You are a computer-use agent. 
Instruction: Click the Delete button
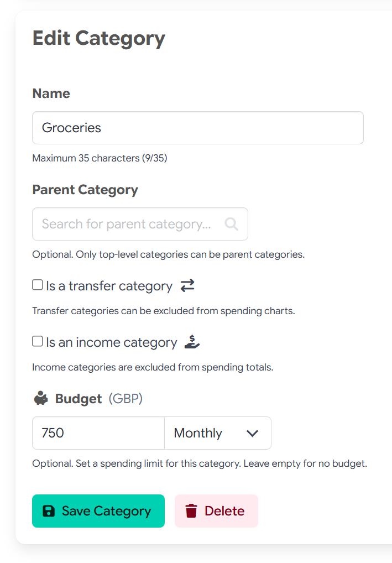point(216,510)
